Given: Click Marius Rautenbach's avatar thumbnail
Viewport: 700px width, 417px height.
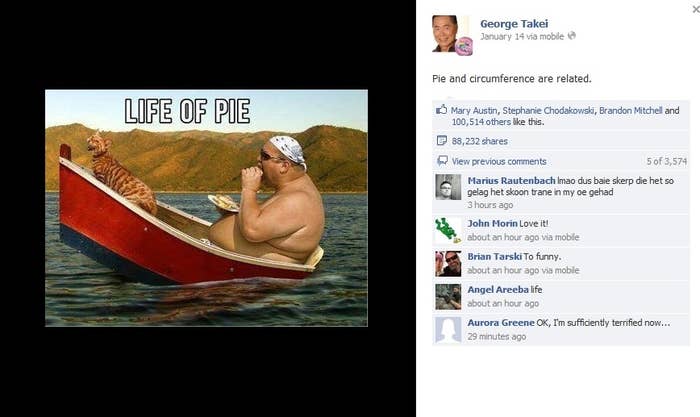Looking at the screenshot, I should pos(448,187).
